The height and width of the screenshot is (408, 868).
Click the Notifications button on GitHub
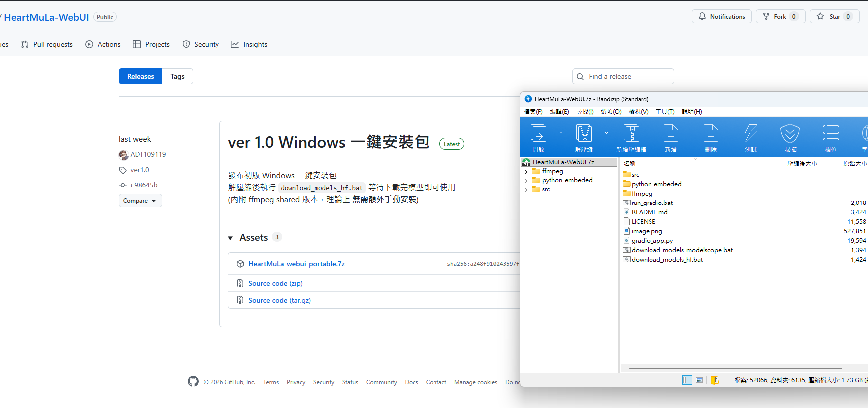(722, 16)
